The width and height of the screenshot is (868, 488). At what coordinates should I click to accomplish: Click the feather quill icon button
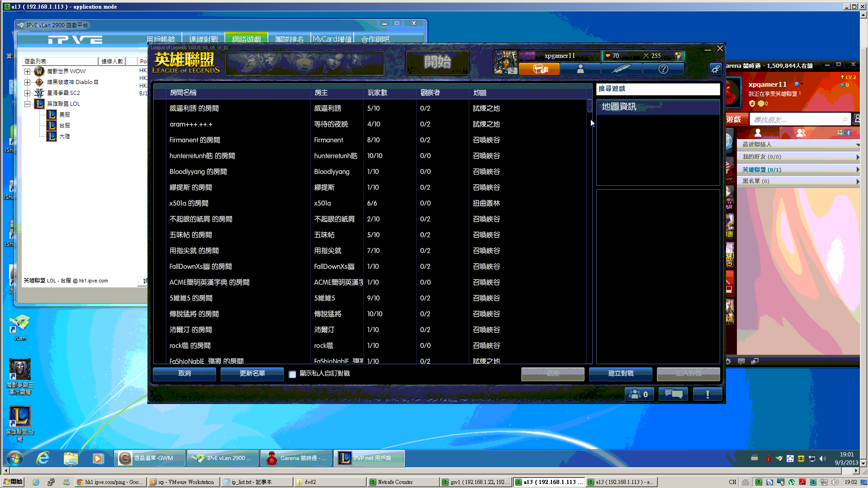pyautogui.click(x=622, y=69)
